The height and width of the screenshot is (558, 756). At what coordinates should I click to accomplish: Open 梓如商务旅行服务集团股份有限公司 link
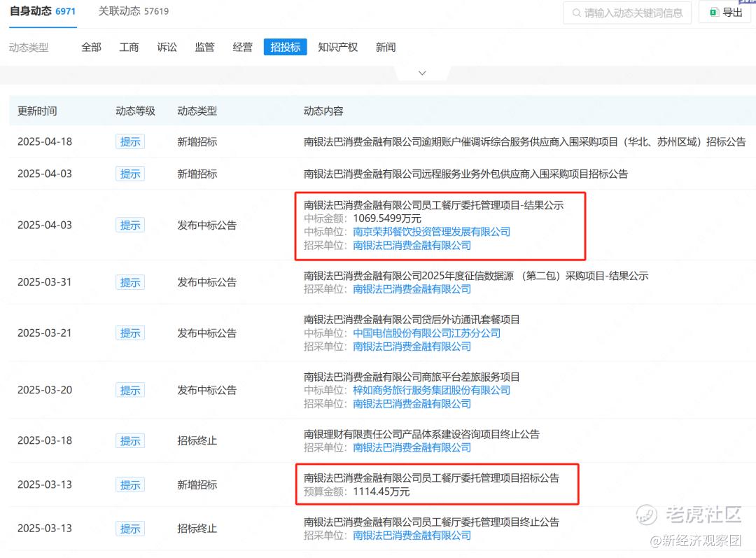pyautogui.click(x=431, y=390)
